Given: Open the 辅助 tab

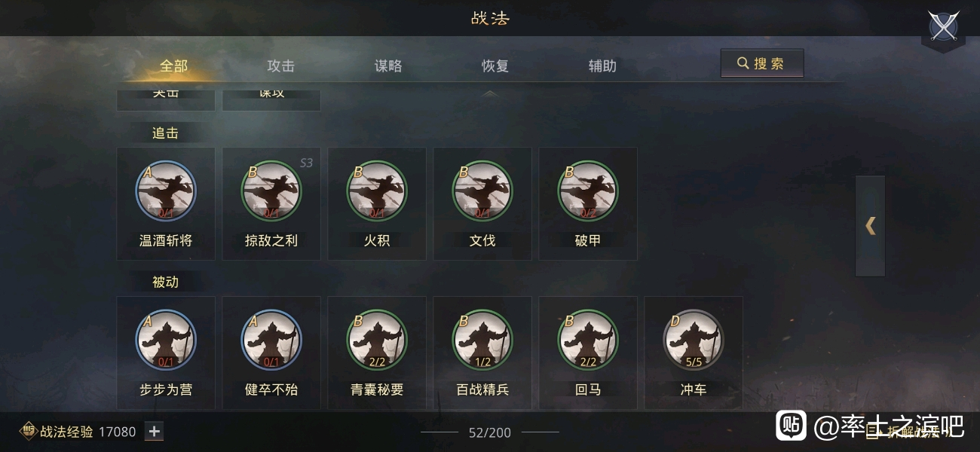Looking at the screenshot, I should pos(602,66).
